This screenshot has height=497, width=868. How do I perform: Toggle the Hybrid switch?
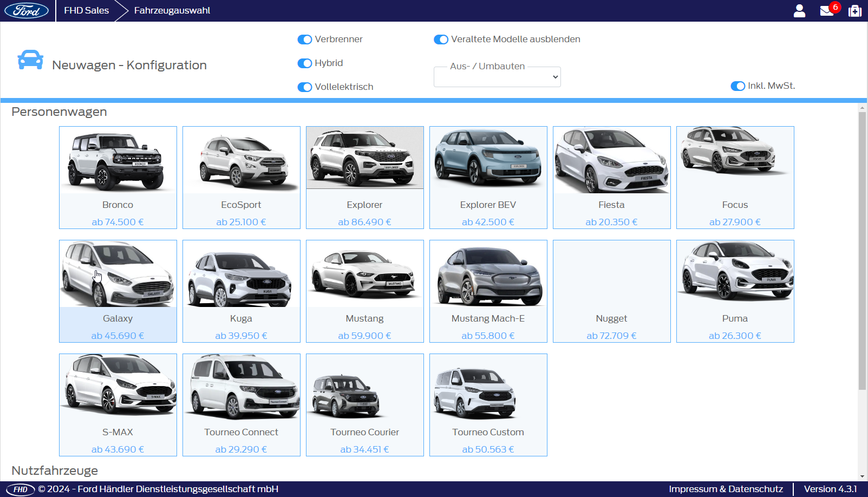[x=305, y=63]
